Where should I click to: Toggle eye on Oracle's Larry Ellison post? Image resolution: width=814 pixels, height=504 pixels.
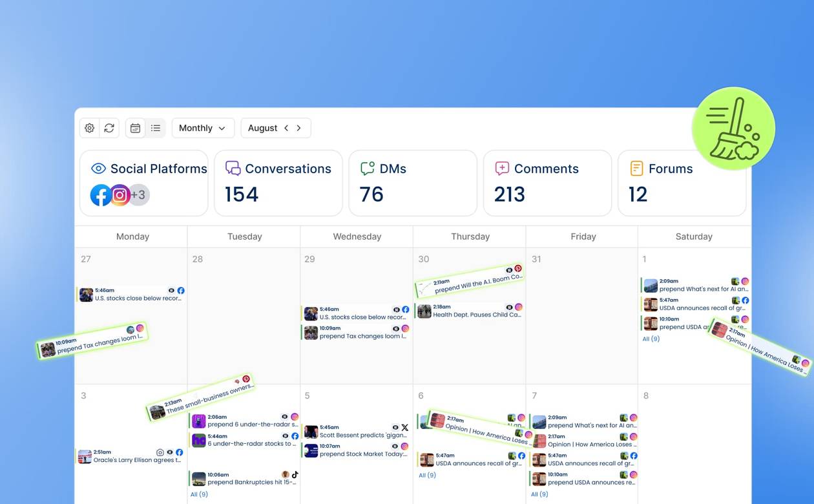(170, 452)
